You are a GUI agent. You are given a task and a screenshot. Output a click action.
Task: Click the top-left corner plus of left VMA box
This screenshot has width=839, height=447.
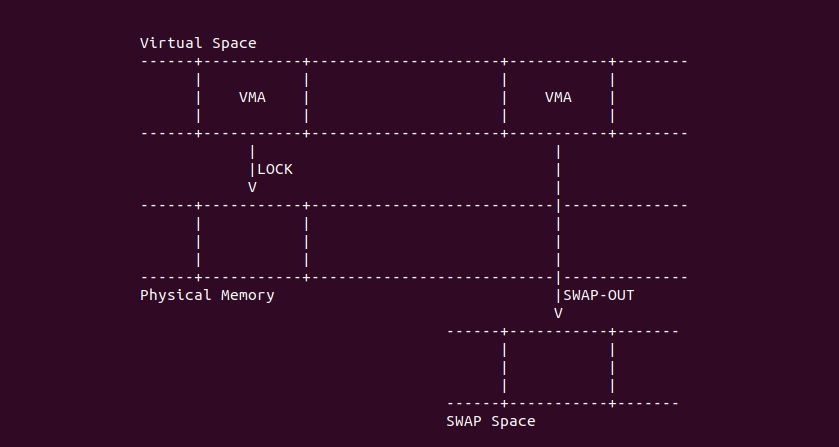[198, 61]
